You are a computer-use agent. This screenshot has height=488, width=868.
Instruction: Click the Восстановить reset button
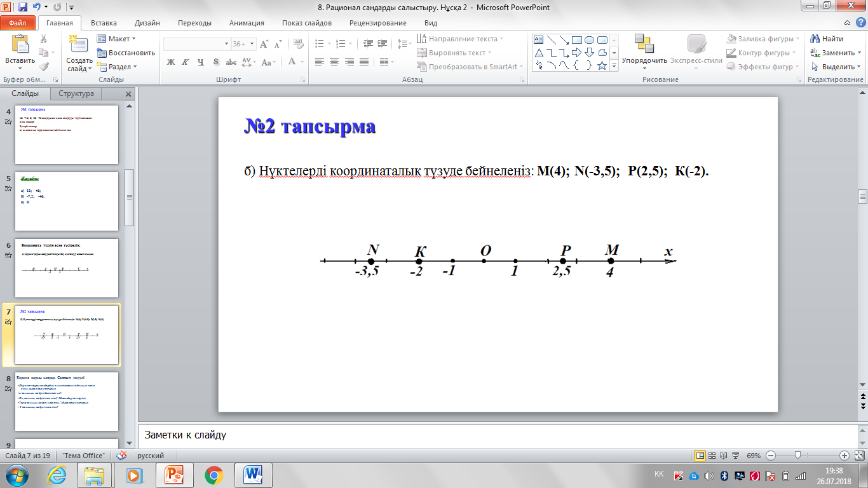click(x=126, y=53)
